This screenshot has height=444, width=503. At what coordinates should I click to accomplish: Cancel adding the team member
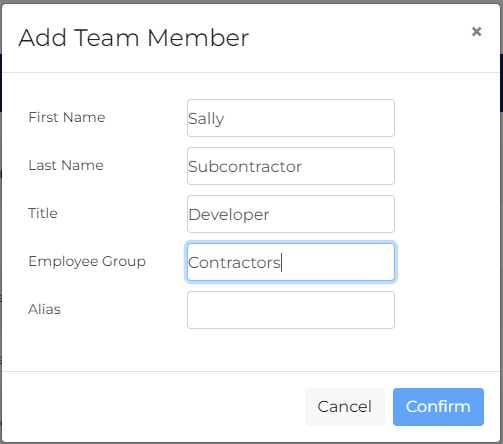click(x=345, y=407)
